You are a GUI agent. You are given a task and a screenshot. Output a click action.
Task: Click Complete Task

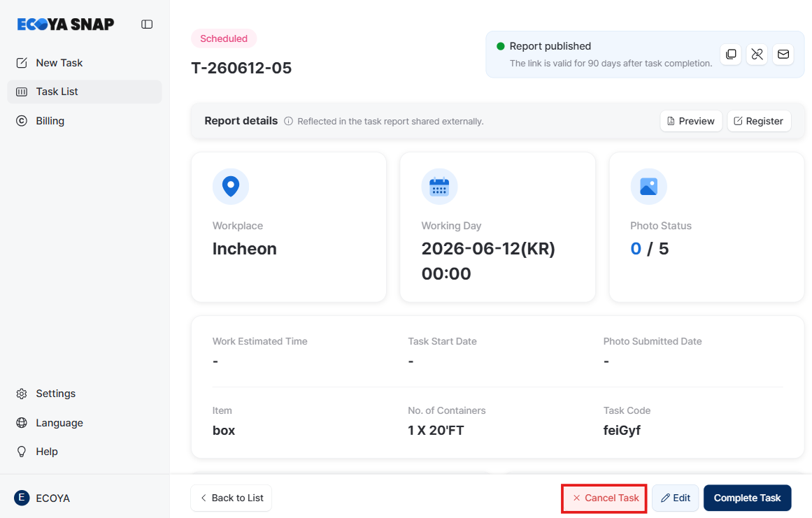point(747,498)
